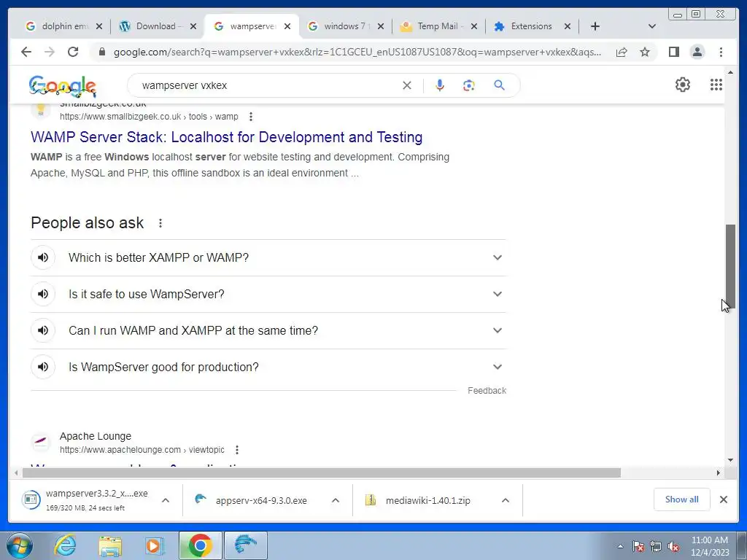
Task: Open Windows Media Player from taskbar
Action: point(155,545)
